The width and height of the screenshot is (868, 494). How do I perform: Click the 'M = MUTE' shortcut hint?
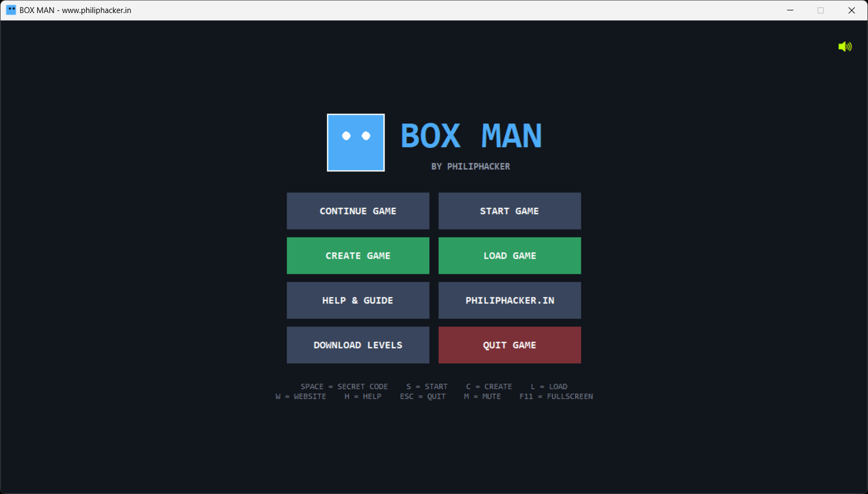(x=482, y=396)
